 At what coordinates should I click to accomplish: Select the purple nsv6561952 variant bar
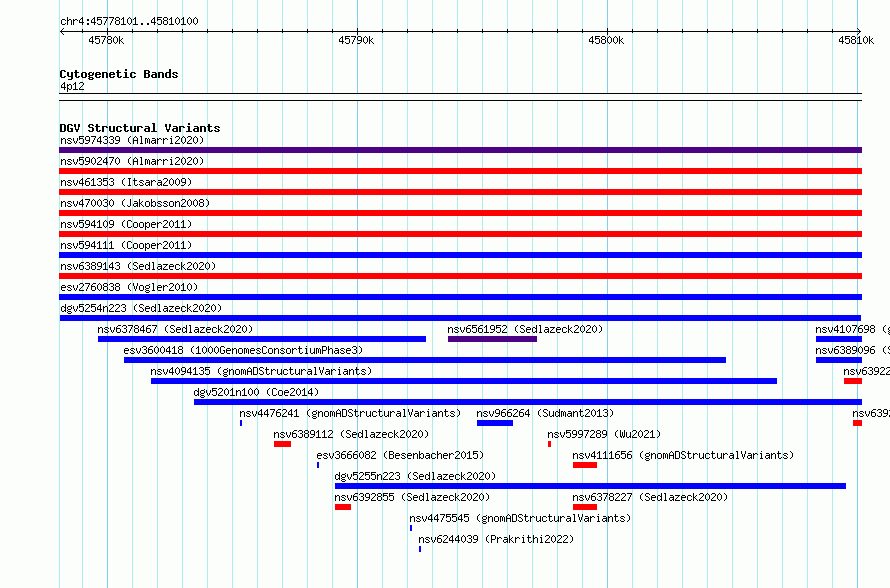(492, 339)
